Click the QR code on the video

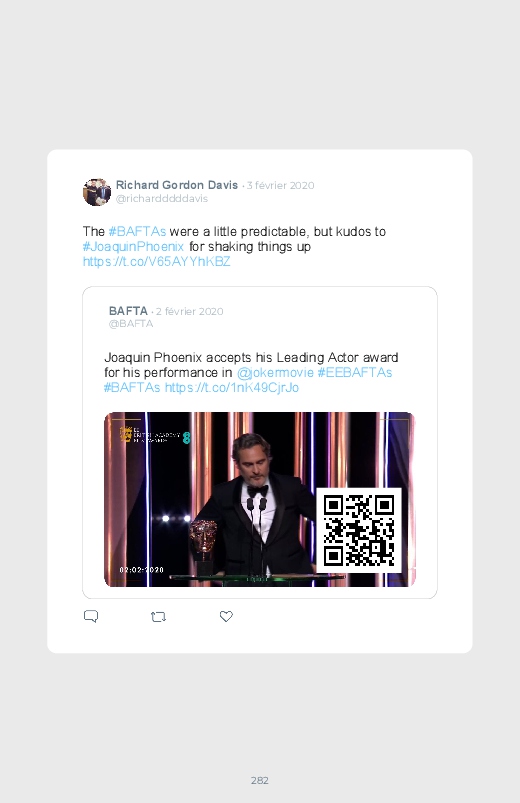point(359,531)
